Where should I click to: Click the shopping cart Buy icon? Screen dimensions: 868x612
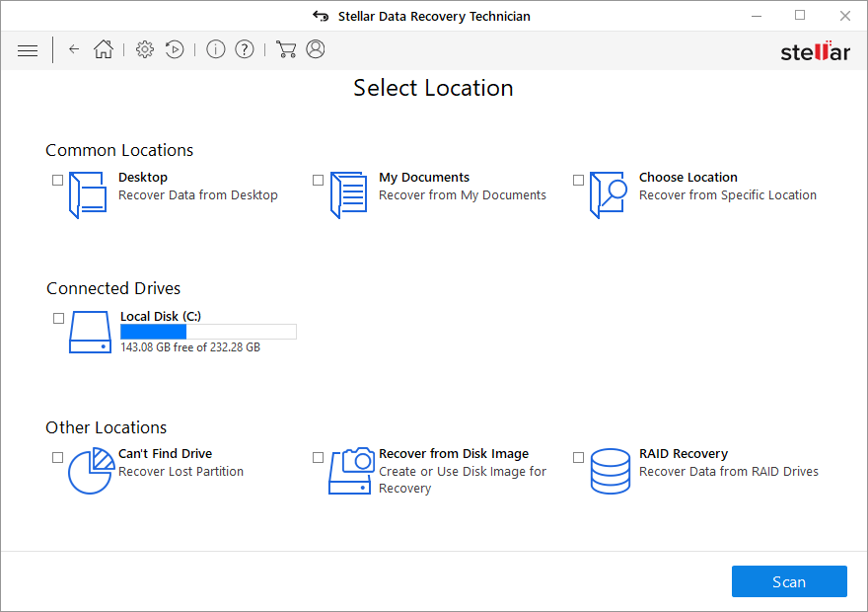(286, 49)
